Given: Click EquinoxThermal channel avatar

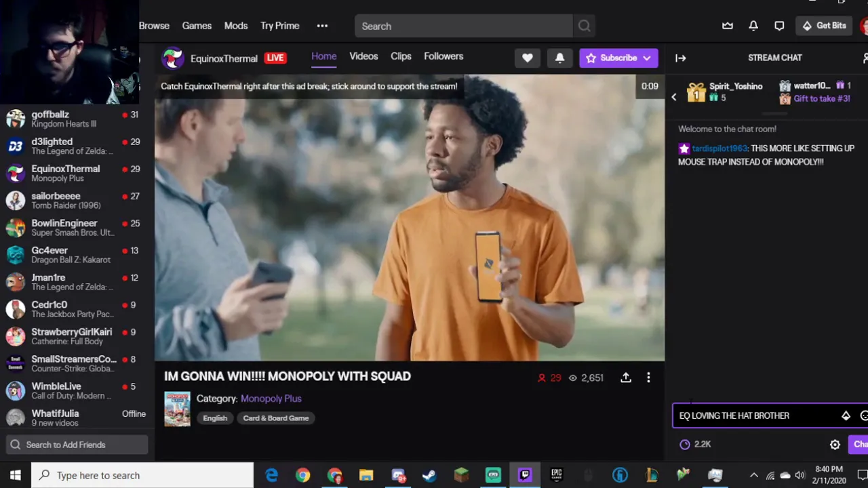Looking at the screenshot, I should (x=172, y=58).
